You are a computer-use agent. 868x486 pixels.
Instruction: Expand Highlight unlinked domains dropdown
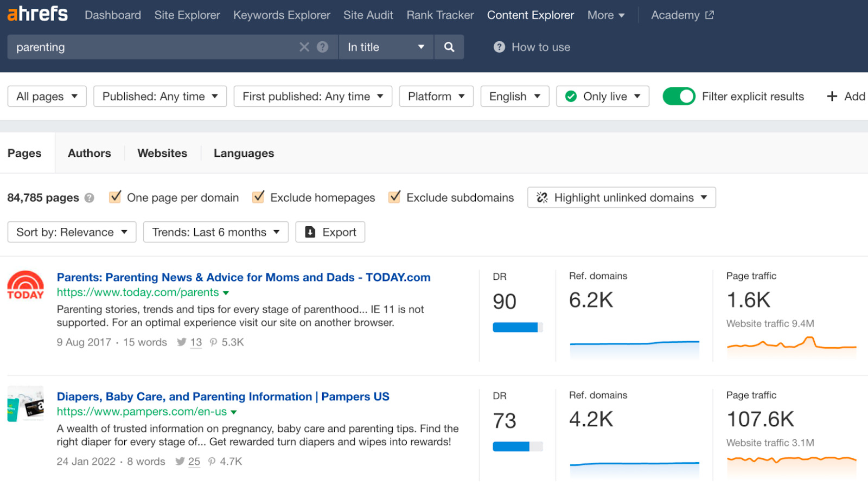click(x=622, y=197)
